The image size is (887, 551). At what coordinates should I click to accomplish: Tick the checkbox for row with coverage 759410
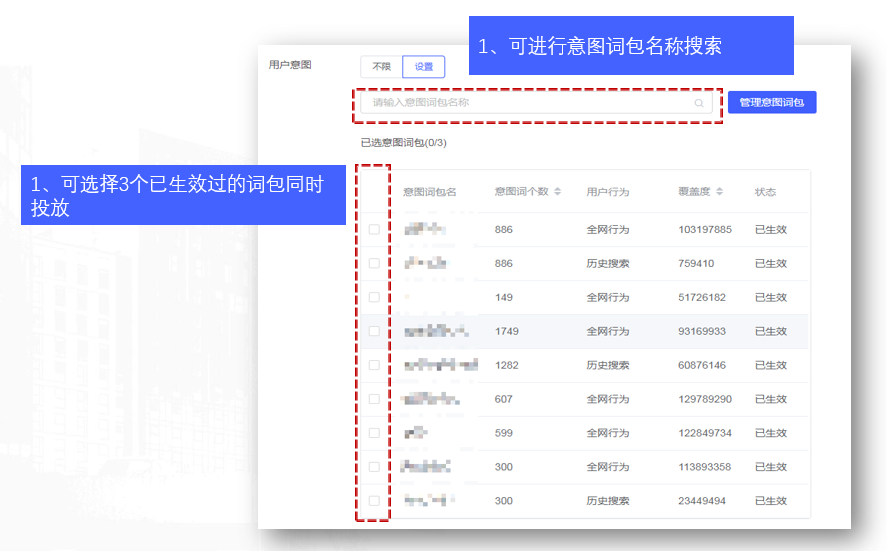click(x=374, y=263)
